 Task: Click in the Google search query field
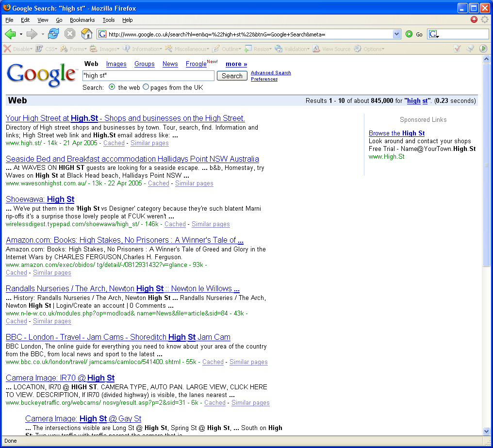click(148, 76)
